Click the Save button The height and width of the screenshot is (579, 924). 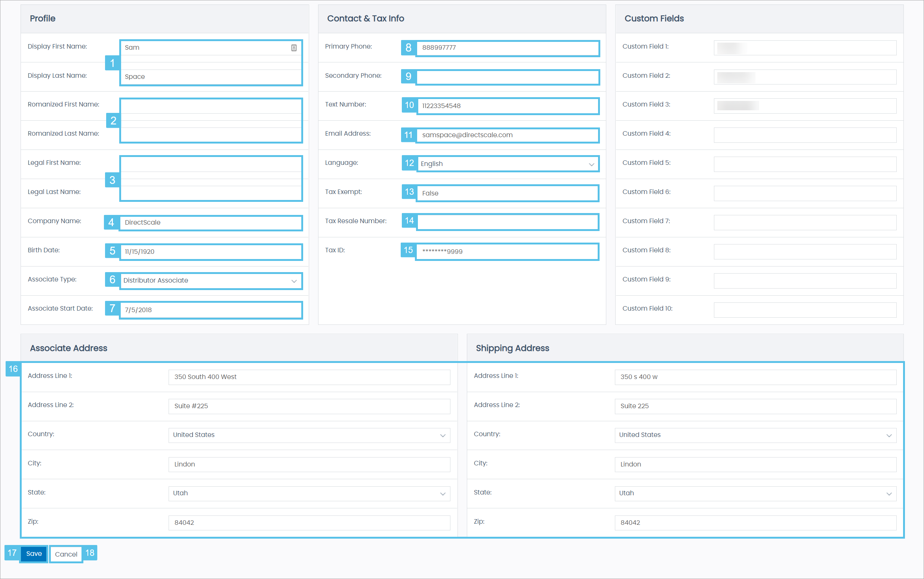click(x=34, y=554)
